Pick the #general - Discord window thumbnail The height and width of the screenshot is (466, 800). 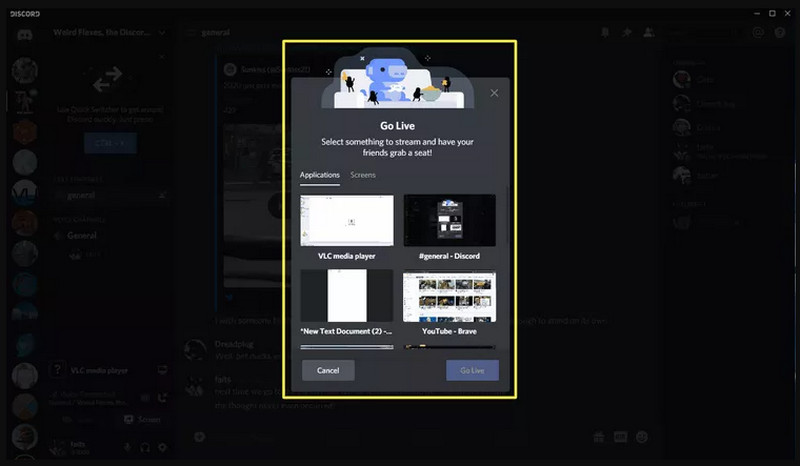click(449, 221)
